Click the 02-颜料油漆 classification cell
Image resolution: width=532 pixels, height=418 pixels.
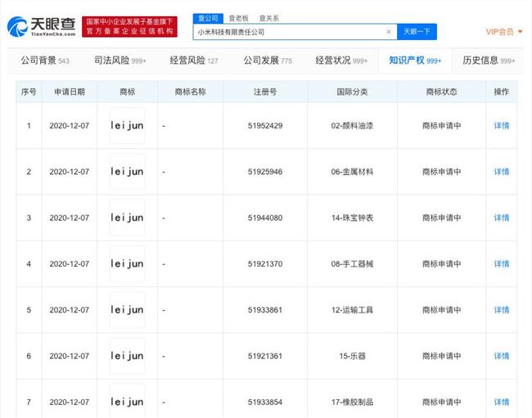tap(352, 126)
